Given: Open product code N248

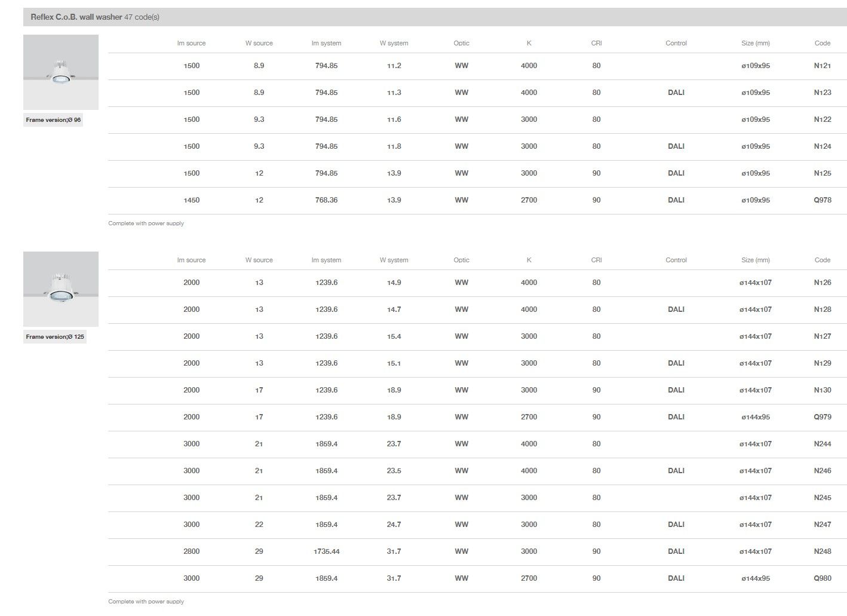Looking at the screenshot, I should 822,551.
